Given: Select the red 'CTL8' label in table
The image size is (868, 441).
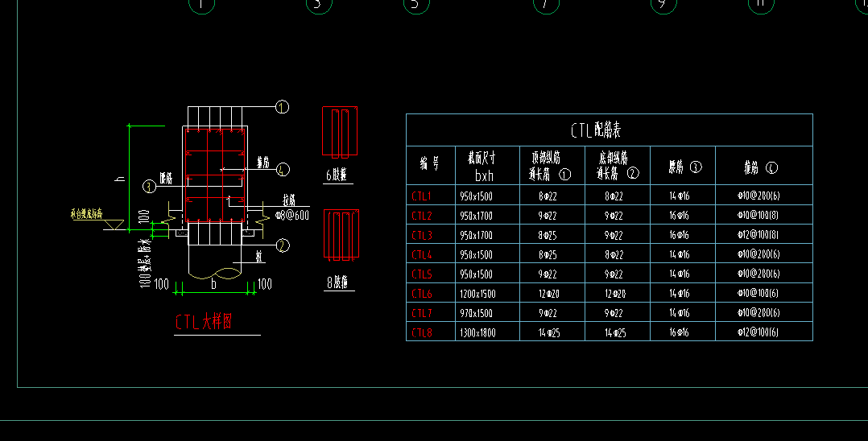Looking at the screenshot, I should point(421,332).
